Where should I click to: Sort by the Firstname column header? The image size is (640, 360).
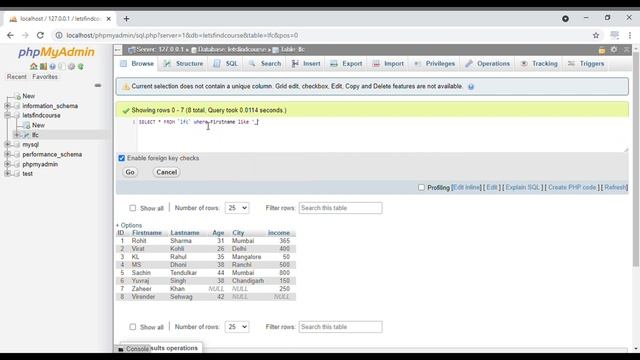(147, 233)
